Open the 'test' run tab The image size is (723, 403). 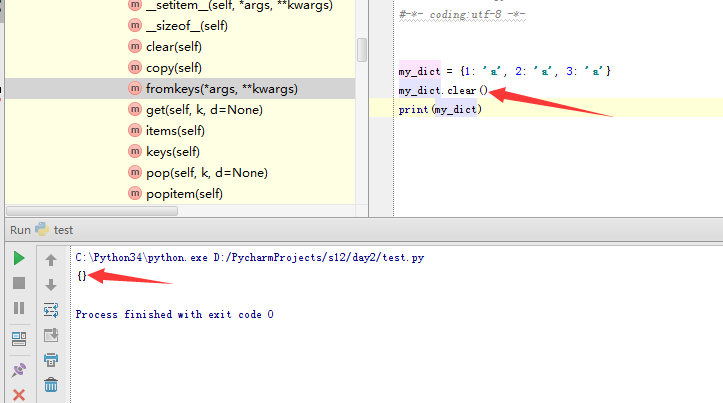coord(63,230)
